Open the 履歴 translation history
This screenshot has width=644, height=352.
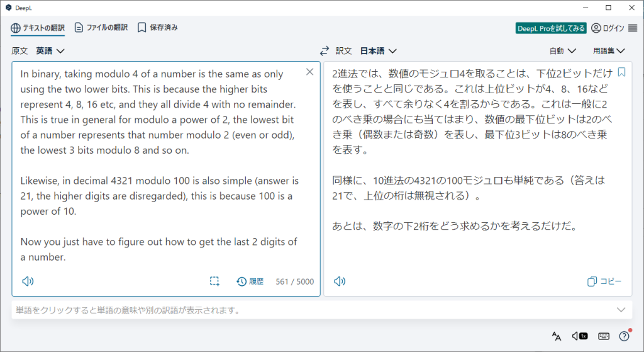click(250, 281)
